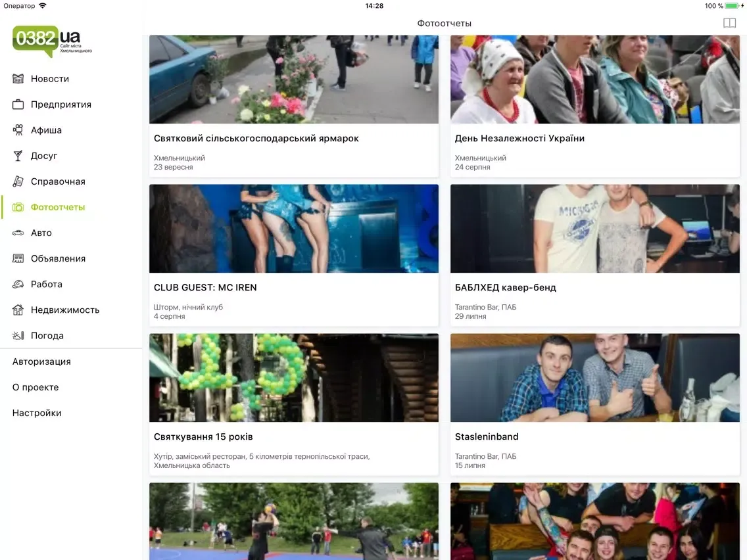This screenshot has width=747, height=560.
Task: Open the fair photo with flowers and car
Action: (293, 79)
